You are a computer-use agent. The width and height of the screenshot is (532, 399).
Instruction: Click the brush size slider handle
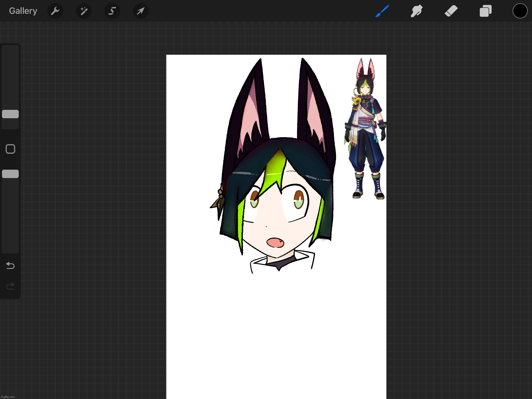10,114
